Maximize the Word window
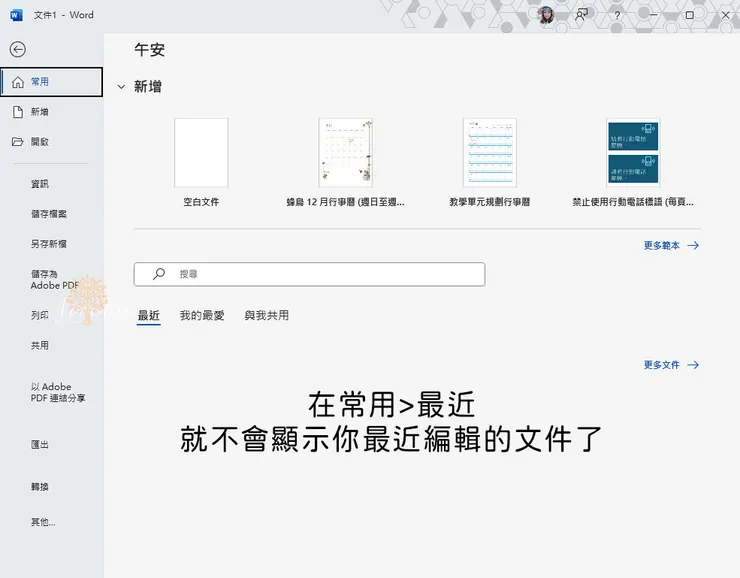The width and height of the screenshot is (740, 578). pyautogui.click(x=690, y=15)
